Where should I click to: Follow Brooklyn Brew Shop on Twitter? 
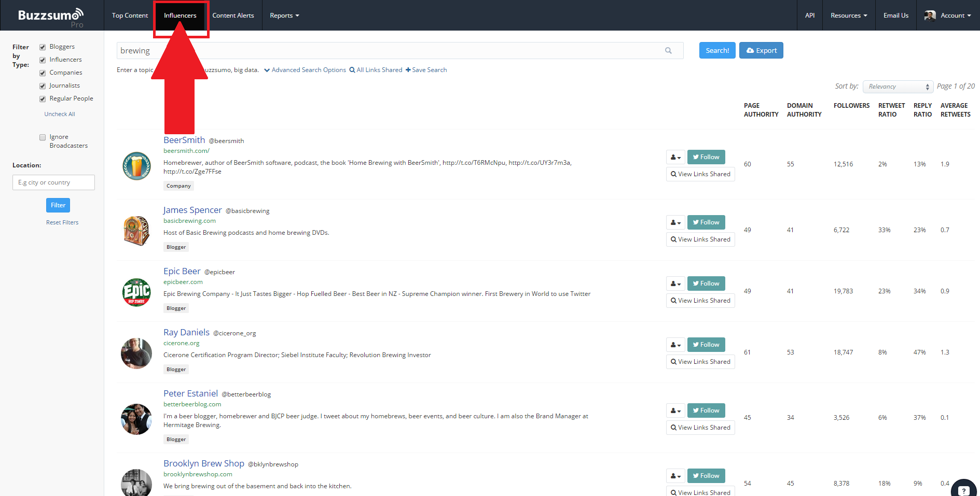pyautogui.click(x=706, y=476)
